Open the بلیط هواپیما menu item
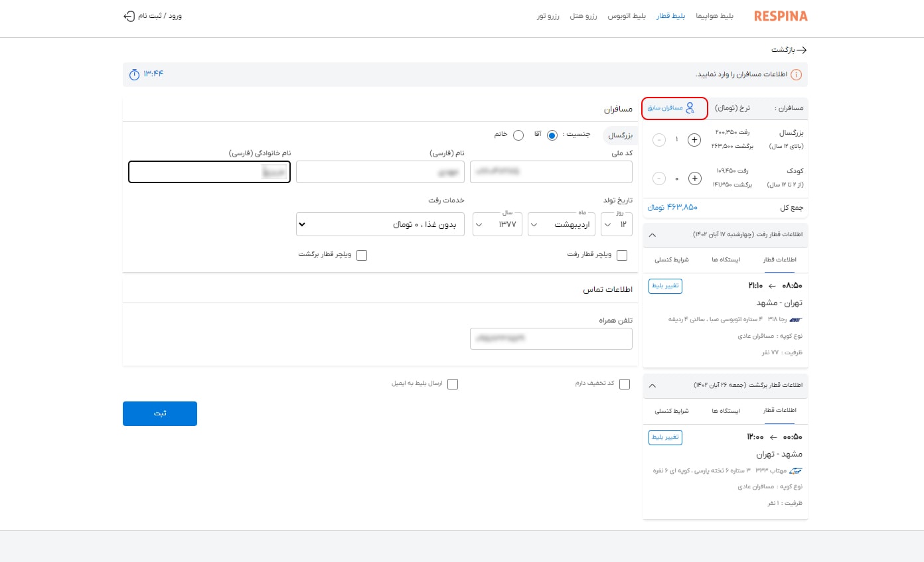The height and width of the screenshot is (562, 924). tap(715, 16)
